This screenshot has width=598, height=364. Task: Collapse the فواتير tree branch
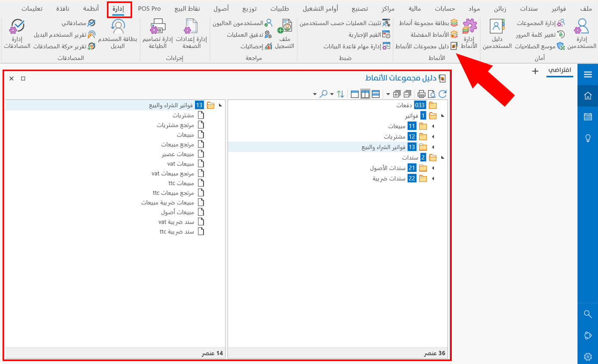coord(443,115)
